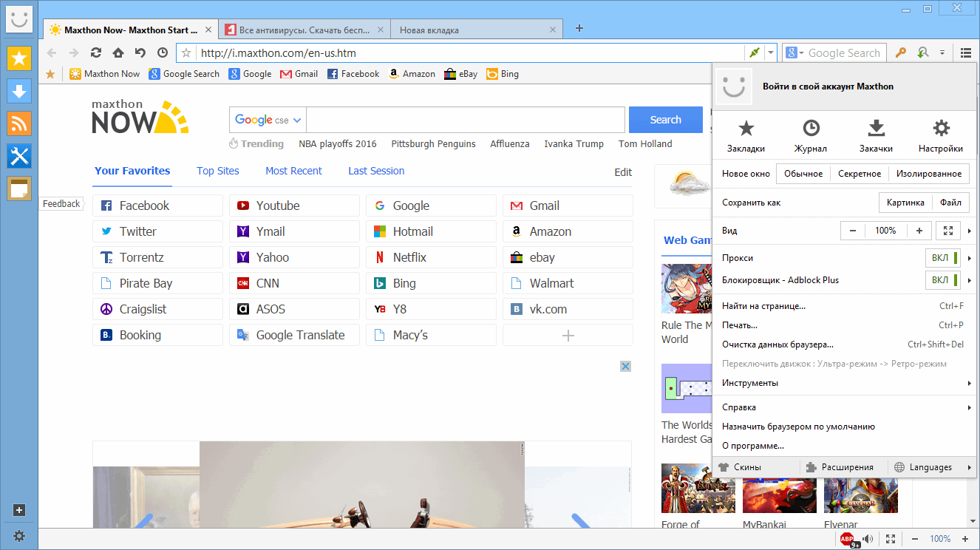Switch to the Все антивирусы tab

tap(304, 30)
